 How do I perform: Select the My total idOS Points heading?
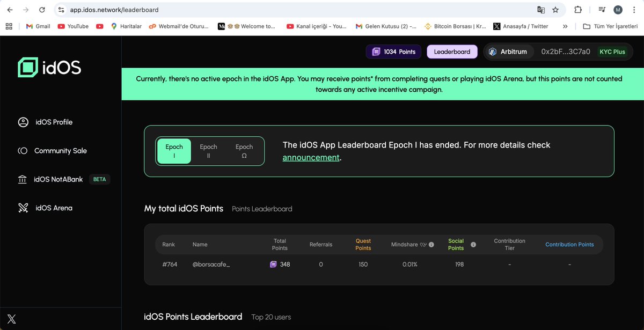[x=184, y=208]
